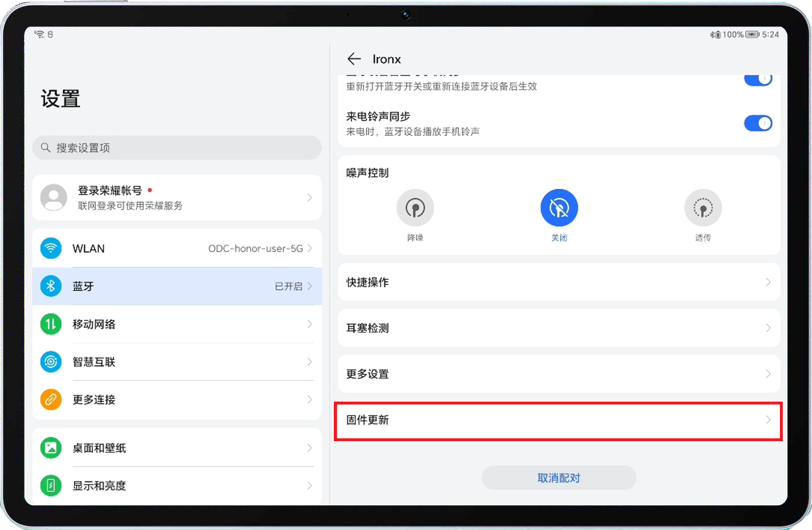Click the 搜索设置项 search field

[178, 148]
